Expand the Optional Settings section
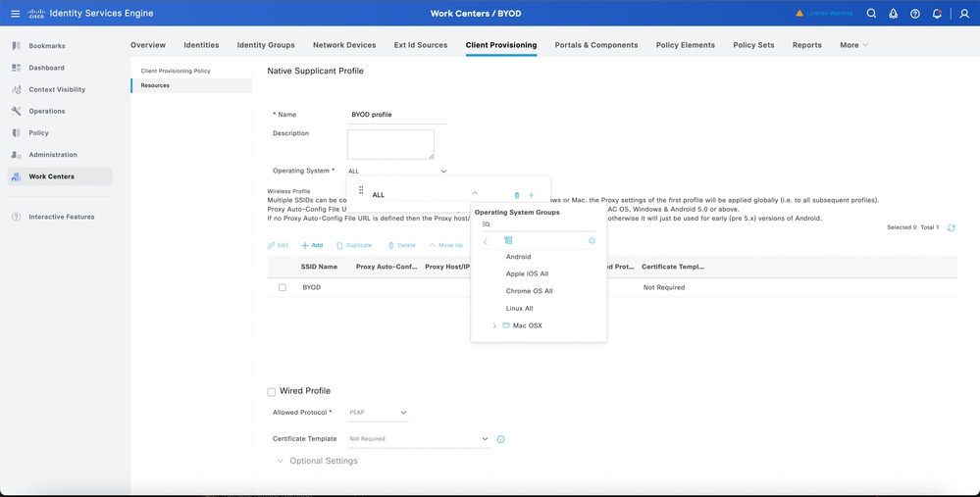 point(318,461)
